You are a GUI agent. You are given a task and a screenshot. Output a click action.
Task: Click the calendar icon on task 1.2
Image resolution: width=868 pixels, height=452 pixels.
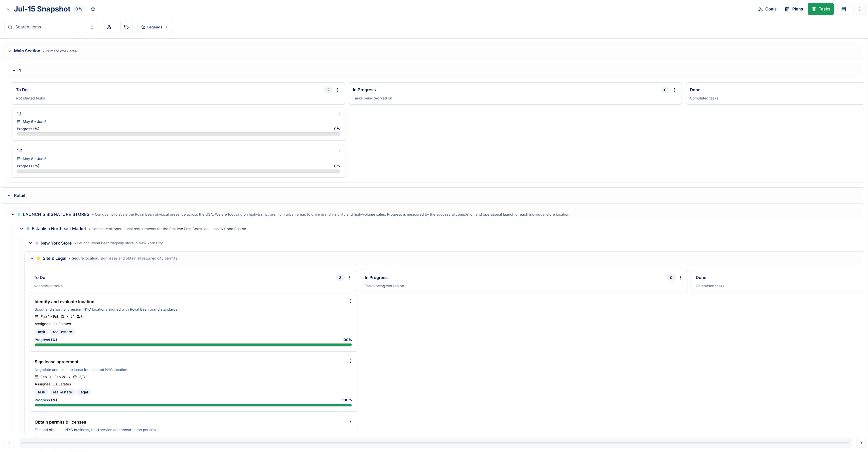[x=19, y=159]
